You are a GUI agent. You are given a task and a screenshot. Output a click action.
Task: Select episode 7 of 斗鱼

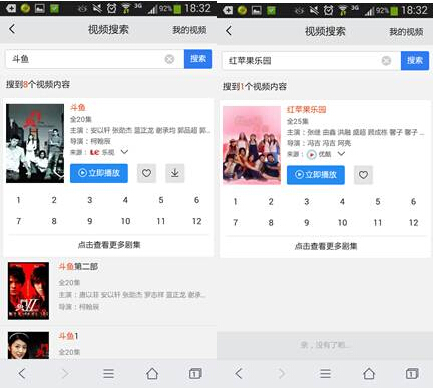(x=18, y=221)
